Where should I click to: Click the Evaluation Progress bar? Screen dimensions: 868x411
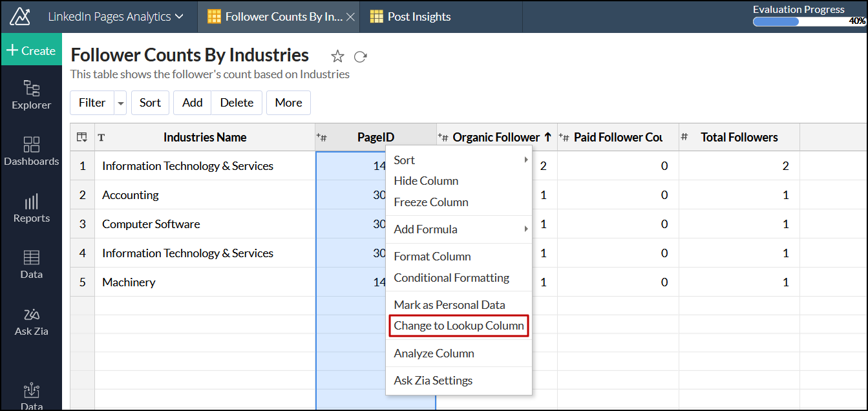809,21
